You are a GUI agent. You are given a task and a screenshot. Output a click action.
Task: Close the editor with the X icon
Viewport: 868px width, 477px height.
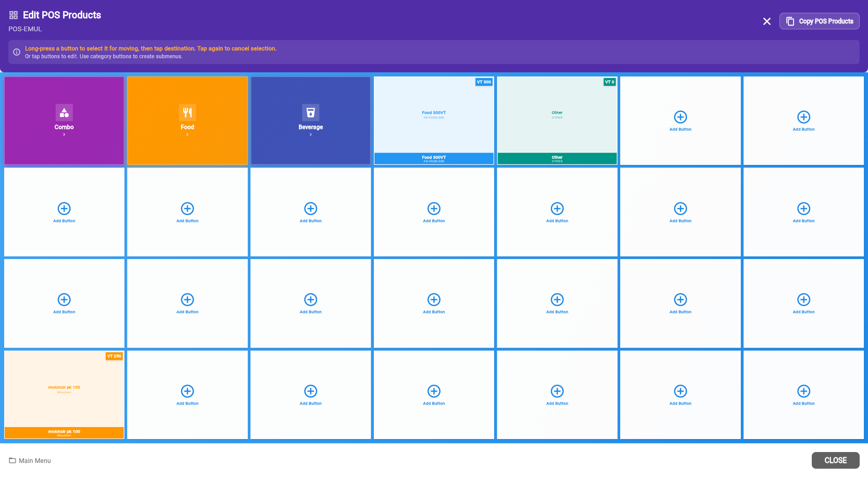pos(767,21)
